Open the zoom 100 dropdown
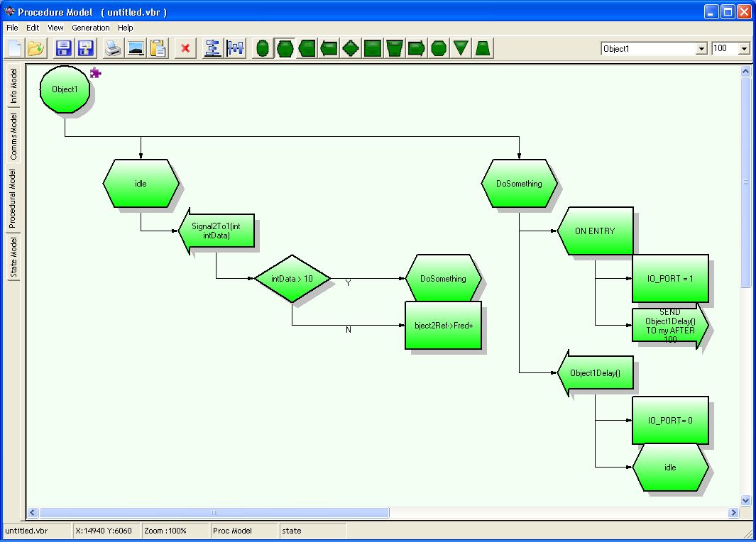The image size is (756, 542). click(744, 49)
